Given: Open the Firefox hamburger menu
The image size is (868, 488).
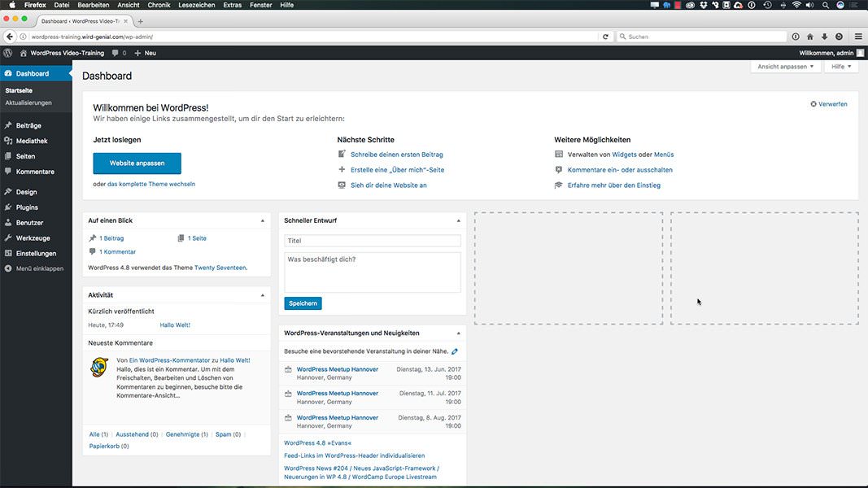Looking at the screenshot, I should (x=858, y=37).
